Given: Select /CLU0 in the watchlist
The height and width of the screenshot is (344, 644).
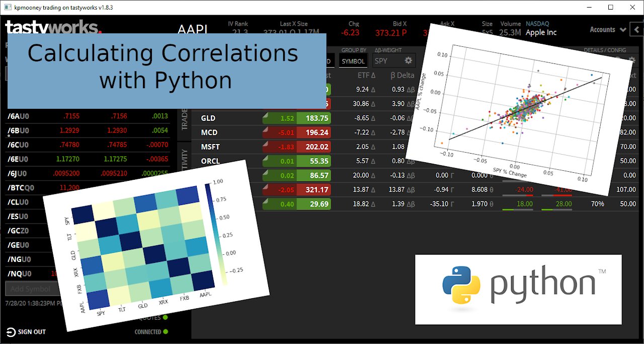Looking at the screenshot, I should [18, 202].
